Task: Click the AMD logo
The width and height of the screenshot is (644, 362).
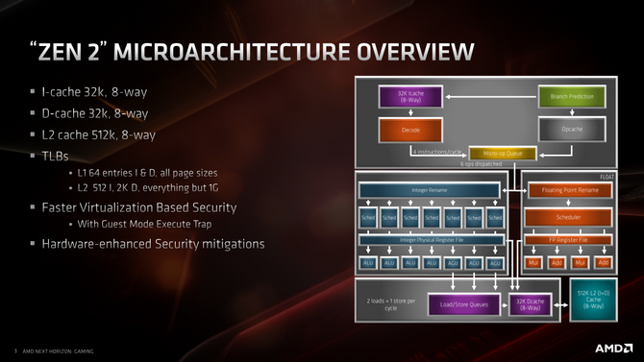Action: 614,349
